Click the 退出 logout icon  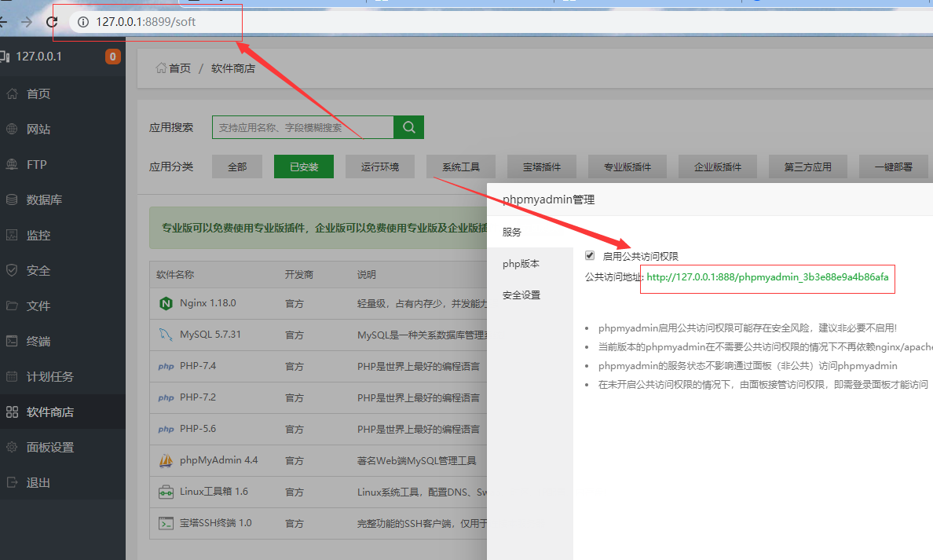coord(12,482)
